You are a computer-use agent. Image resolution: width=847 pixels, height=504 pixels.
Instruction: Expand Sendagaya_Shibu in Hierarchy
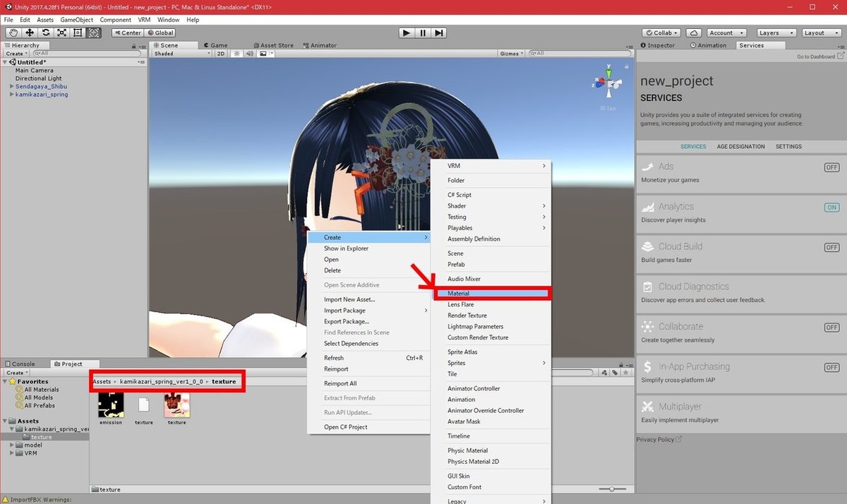(x=12, y=86)
